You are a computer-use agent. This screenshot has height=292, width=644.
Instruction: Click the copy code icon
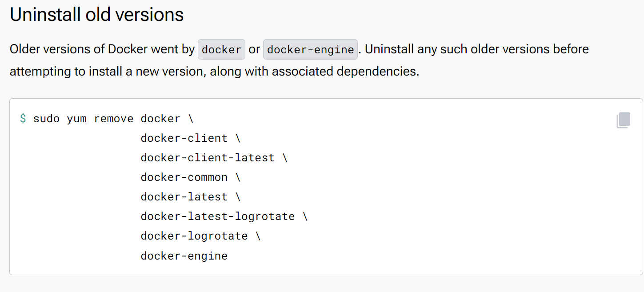pyautogui.click(x=623, y=120)
